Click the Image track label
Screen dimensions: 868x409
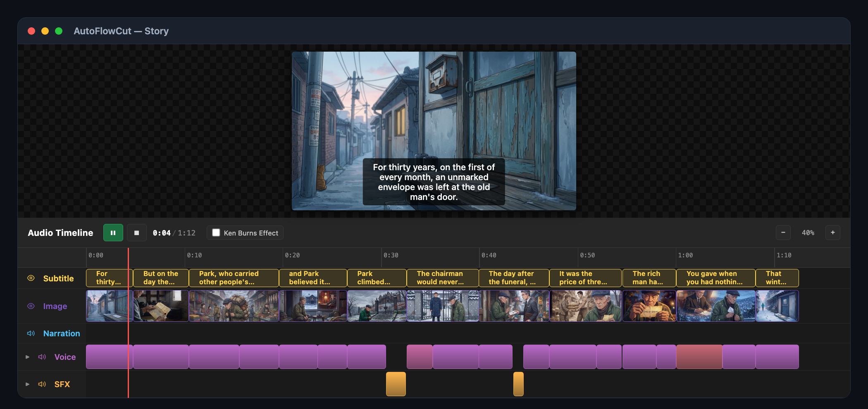(x=55, y=306)
